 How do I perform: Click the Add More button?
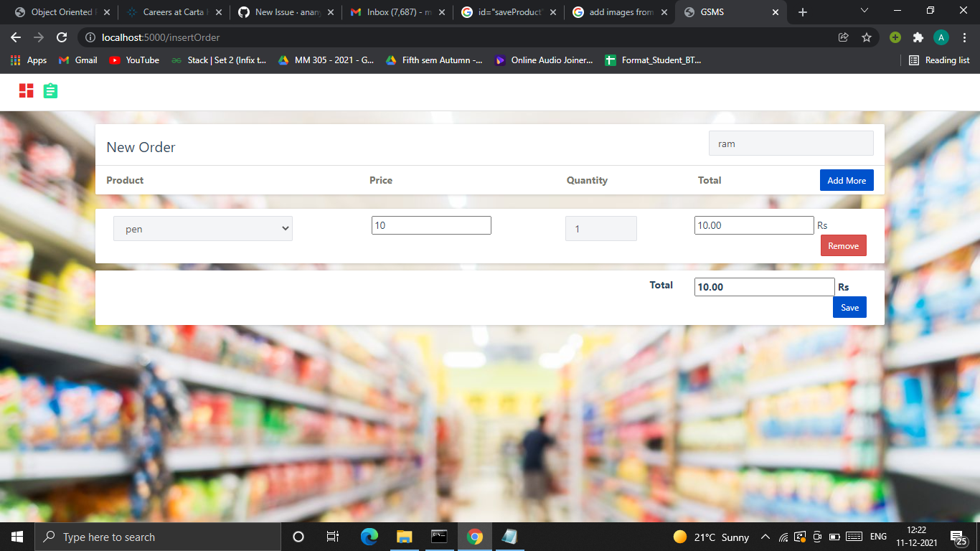[847, 180]
